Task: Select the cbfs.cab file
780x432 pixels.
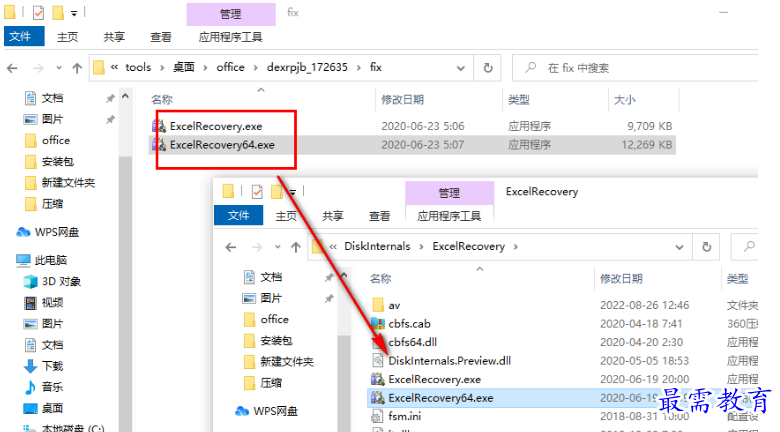Action: click(409, 324)
